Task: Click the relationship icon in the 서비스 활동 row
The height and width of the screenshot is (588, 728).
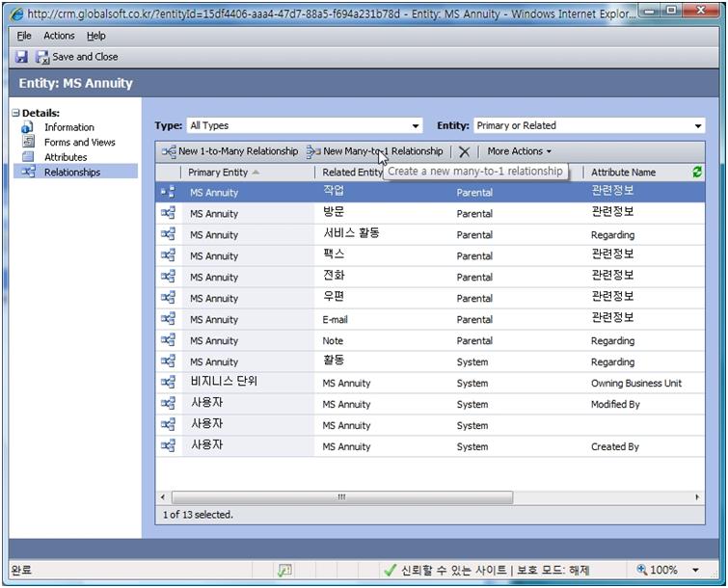Action: [168, 234]
